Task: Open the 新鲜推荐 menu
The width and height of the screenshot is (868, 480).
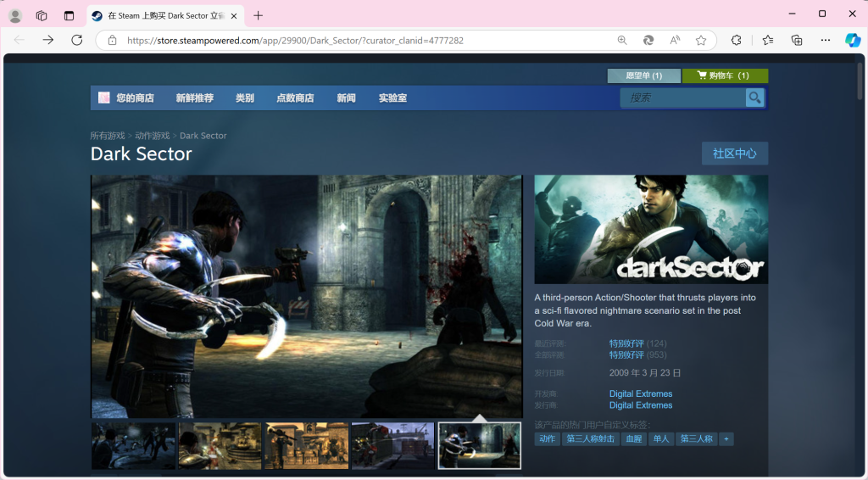Action: point(195,98)
